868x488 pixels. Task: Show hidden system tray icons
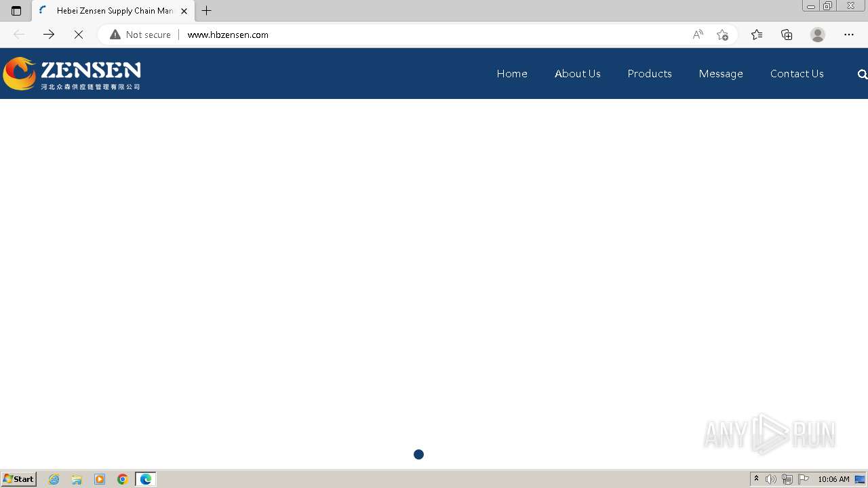point(756,479)
